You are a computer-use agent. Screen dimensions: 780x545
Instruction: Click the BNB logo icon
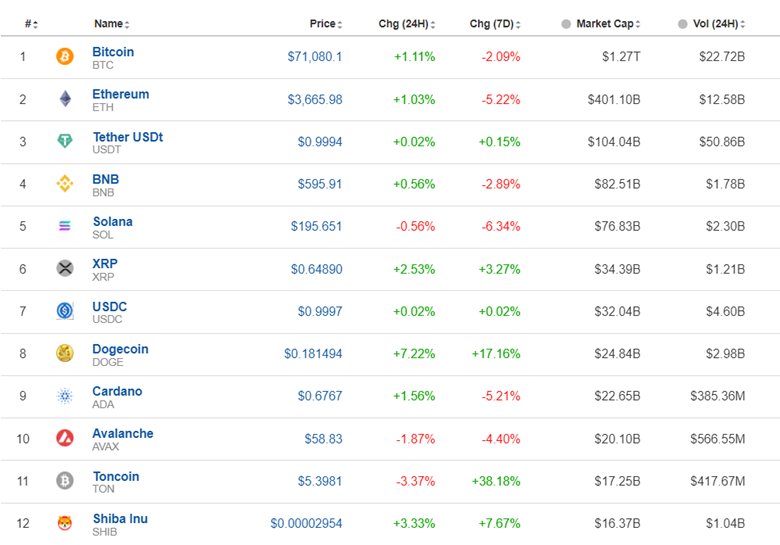tap(65, 183)
